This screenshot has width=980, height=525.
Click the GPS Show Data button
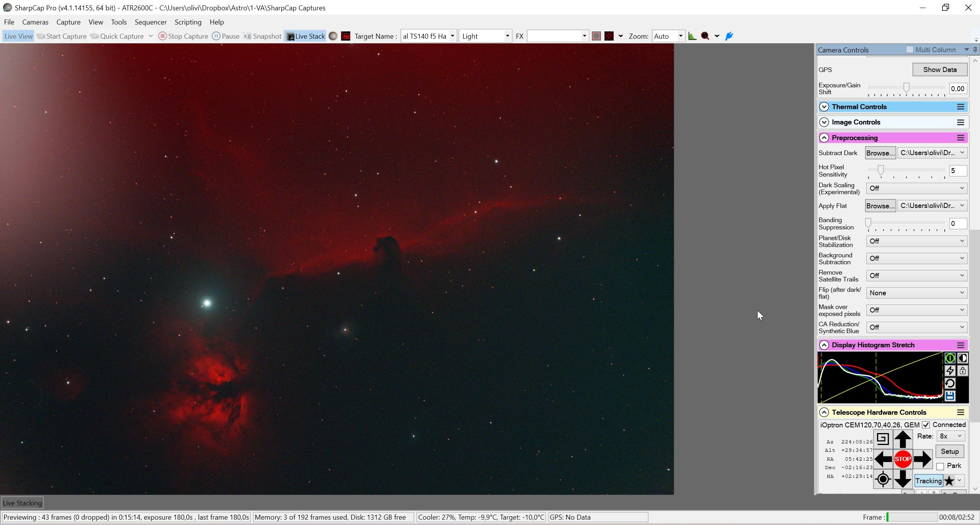(940, 70)
